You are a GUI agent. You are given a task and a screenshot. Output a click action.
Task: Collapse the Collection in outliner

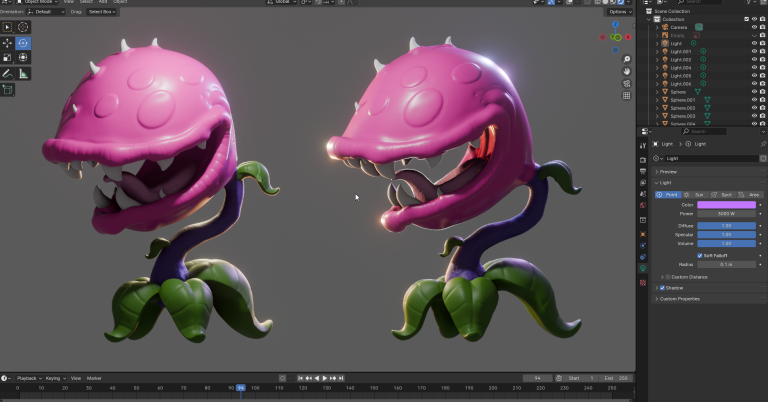[649, 19]
